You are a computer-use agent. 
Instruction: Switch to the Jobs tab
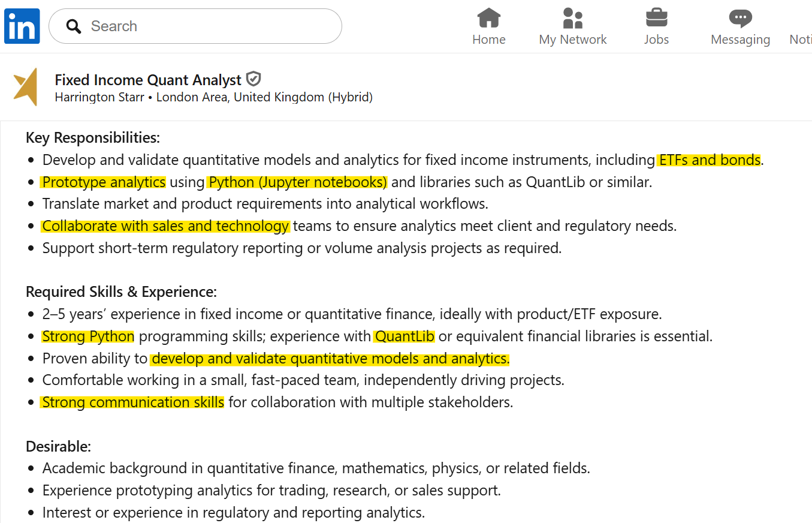[656, 39]
